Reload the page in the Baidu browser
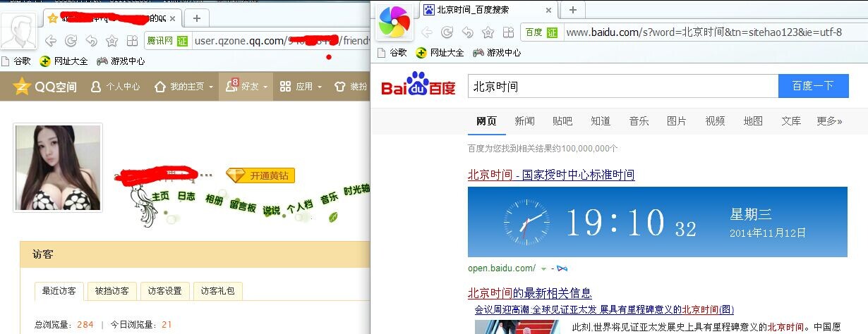The image size is (868, 334). (447, 32)
